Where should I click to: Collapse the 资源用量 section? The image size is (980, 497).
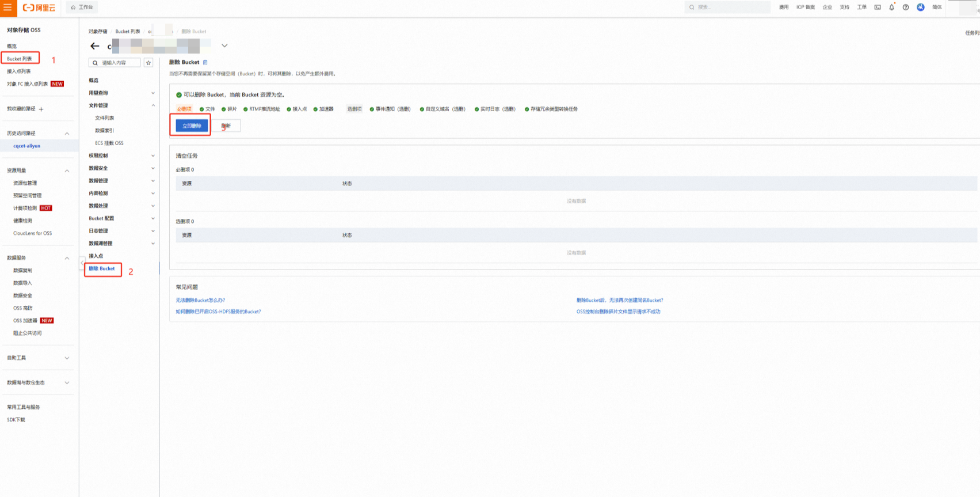click(67, 171)
